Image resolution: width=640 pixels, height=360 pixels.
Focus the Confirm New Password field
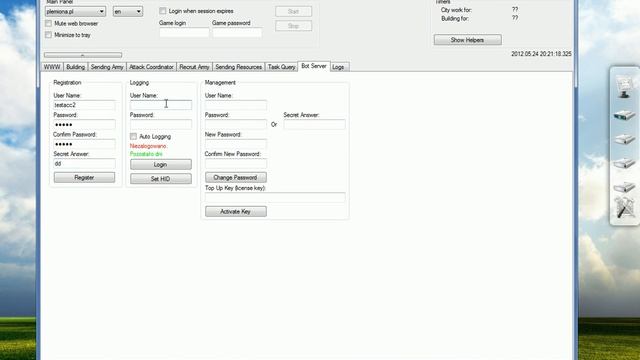[236, 164]
